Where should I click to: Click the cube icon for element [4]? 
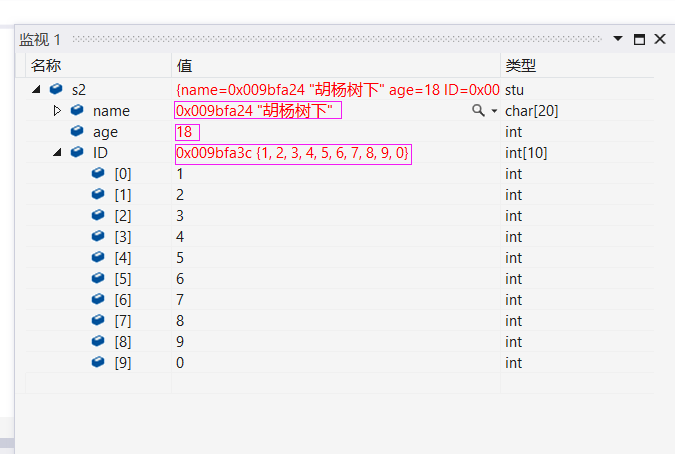(98, 257)
